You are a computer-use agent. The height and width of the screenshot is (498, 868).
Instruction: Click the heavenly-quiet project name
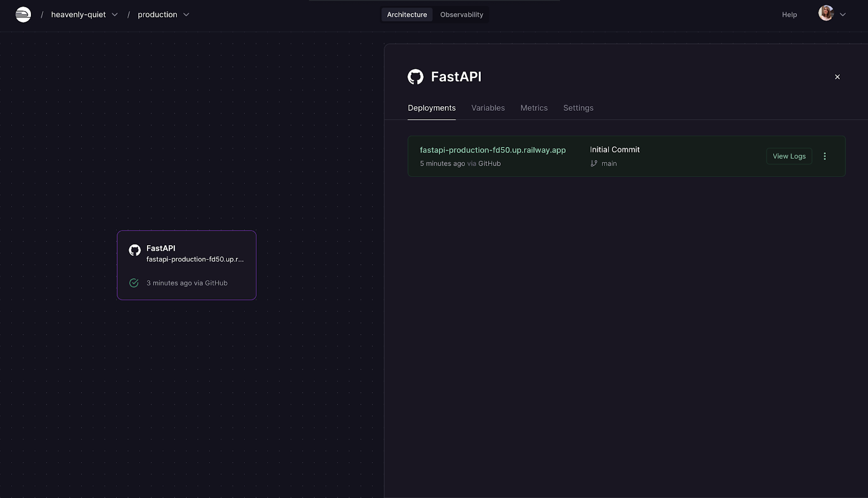[78, 15]
